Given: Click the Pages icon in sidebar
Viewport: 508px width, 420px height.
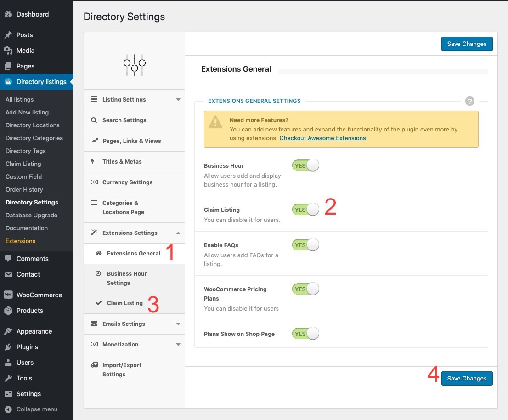Looking at the screenshot, I should 8,66.
